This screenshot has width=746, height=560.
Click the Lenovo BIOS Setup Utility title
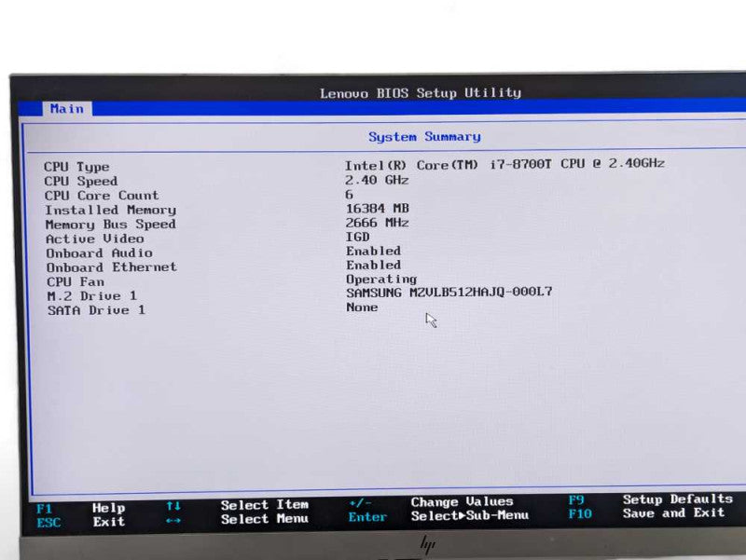(421, 92)
